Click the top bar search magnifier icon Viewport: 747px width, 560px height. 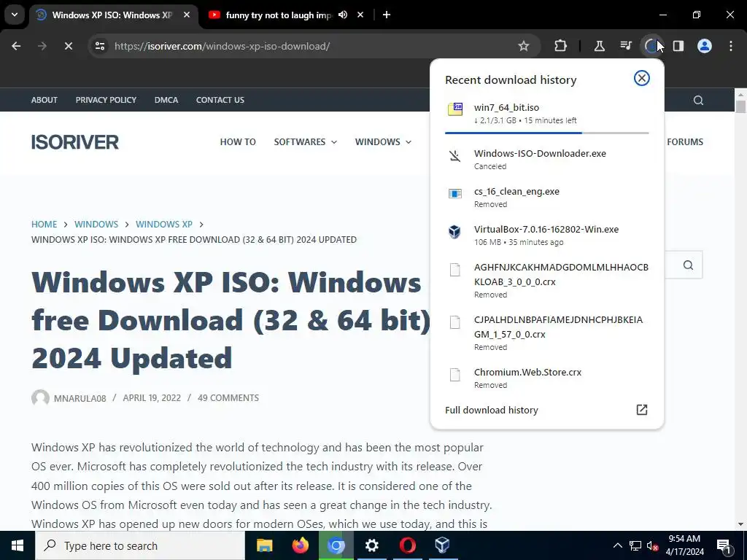point(698,100)
